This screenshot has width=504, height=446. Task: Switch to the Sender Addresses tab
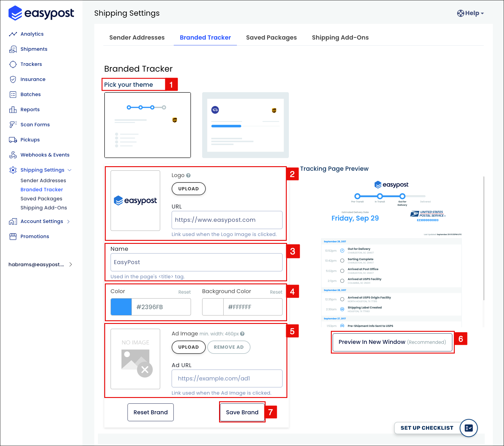[137, 37]
